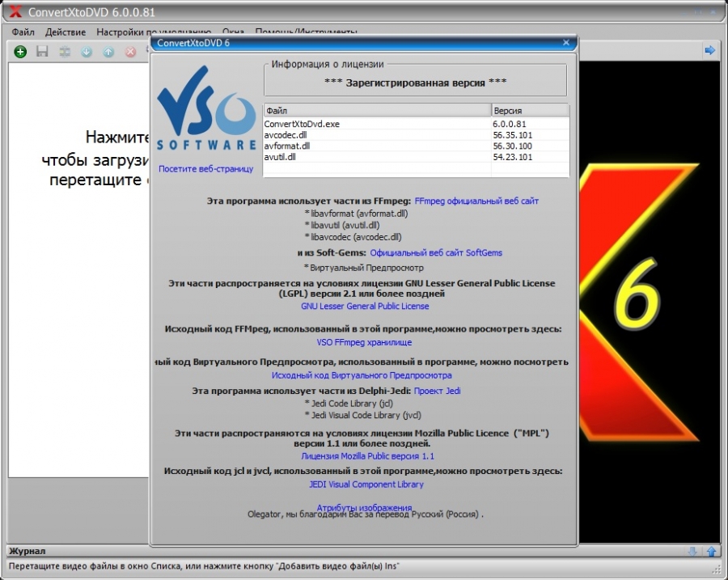Click version value 54.23.101
Screen dimensions: 728x580
[x=513, y=157]
